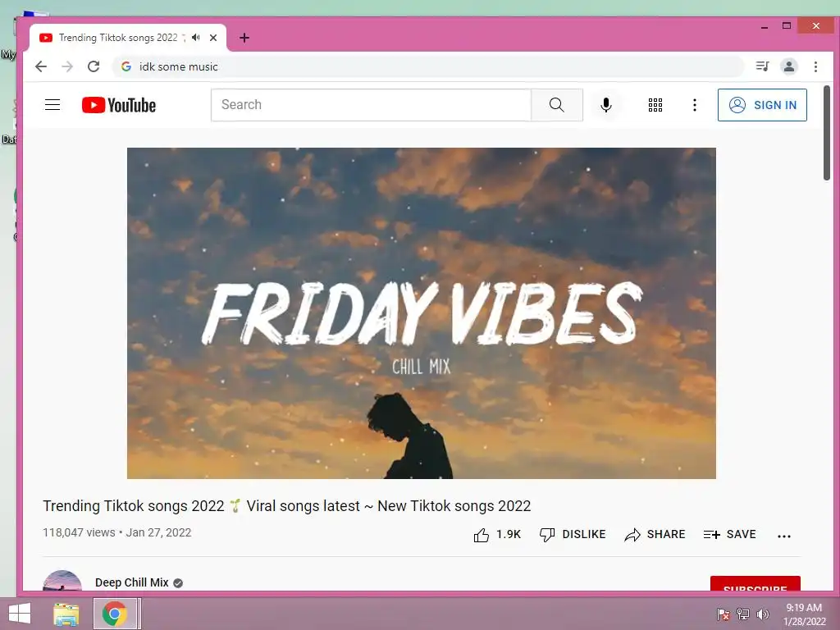Open YouTube settings three-dot menu

click(x=694, y=105)
